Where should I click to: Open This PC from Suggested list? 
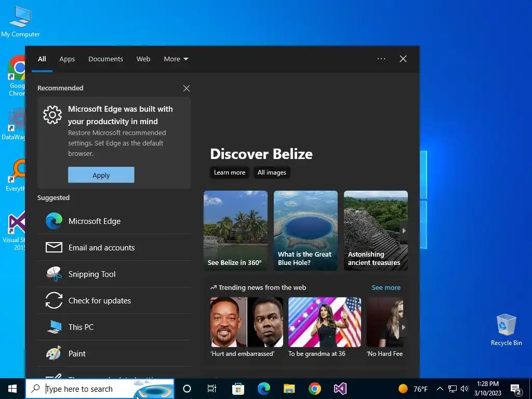pos(114,327)
